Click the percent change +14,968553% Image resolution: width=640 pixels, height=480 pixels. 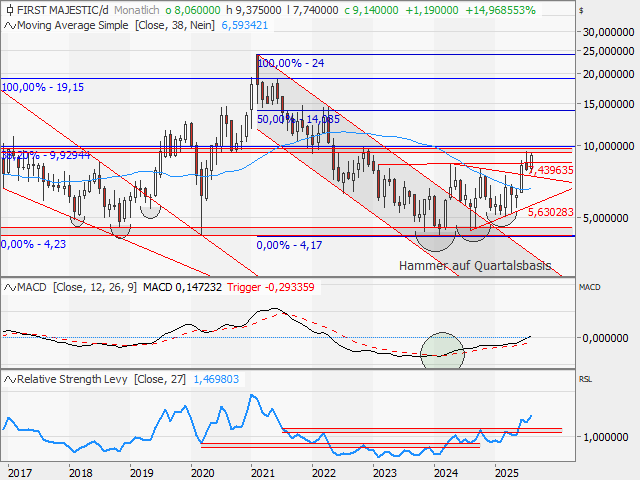pos(500,10)
